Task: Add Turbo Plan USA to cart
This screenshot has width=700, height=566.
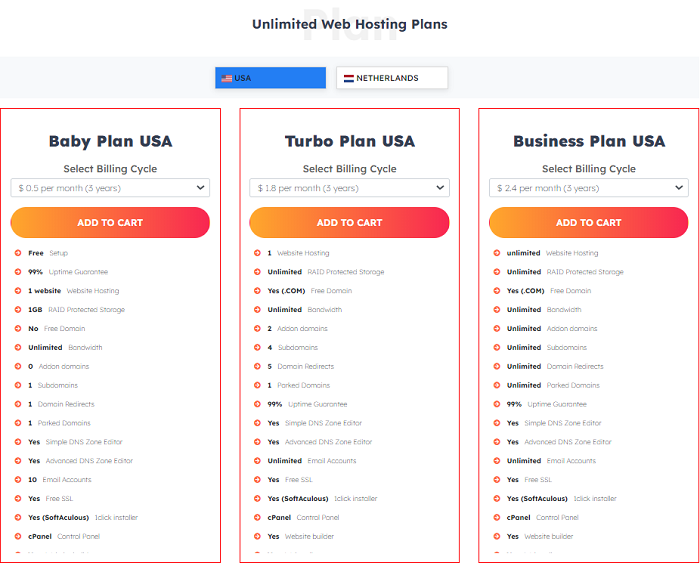Action: (x=350, y=222)
